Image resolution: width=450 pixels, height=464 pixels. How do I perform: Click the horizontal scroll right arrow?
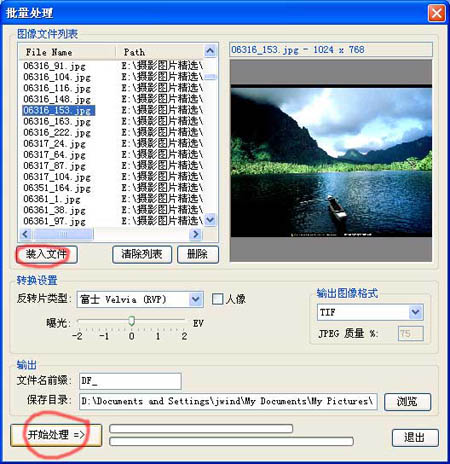tap(196, 234)
